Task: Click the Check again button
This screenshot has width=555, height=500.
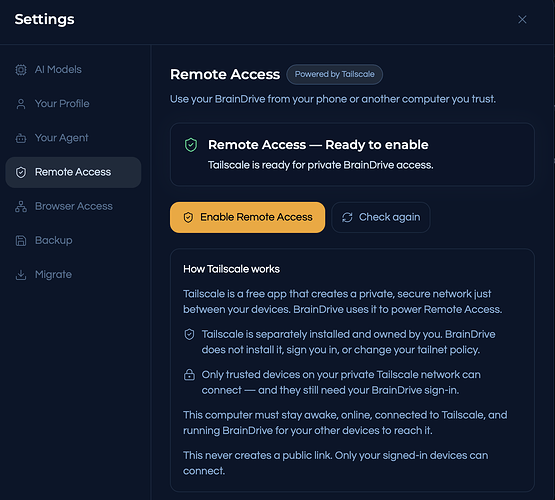Action: coord(381,217)
